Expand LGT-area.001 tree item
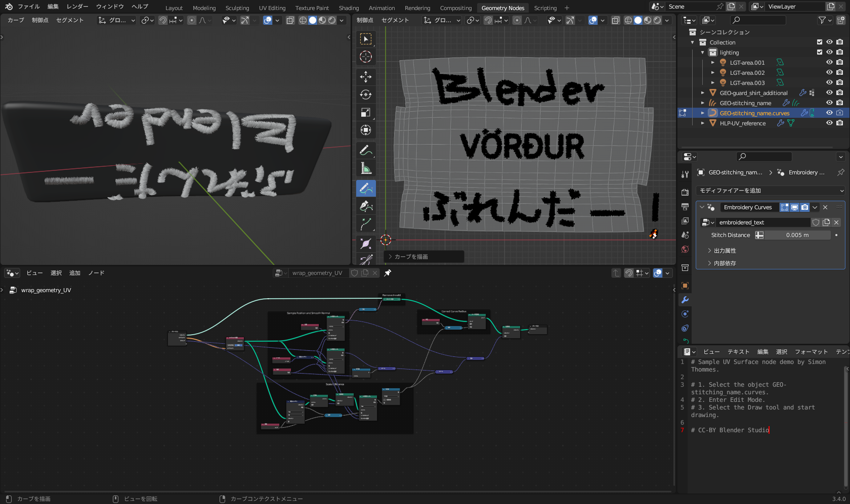The image size is (850, 504). (x=713, y=63)
